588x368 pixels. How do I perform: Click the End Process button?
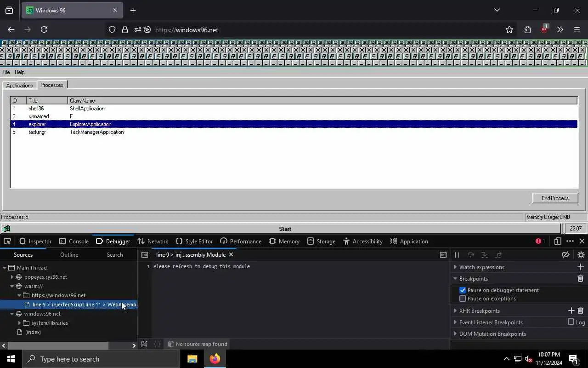555,198
